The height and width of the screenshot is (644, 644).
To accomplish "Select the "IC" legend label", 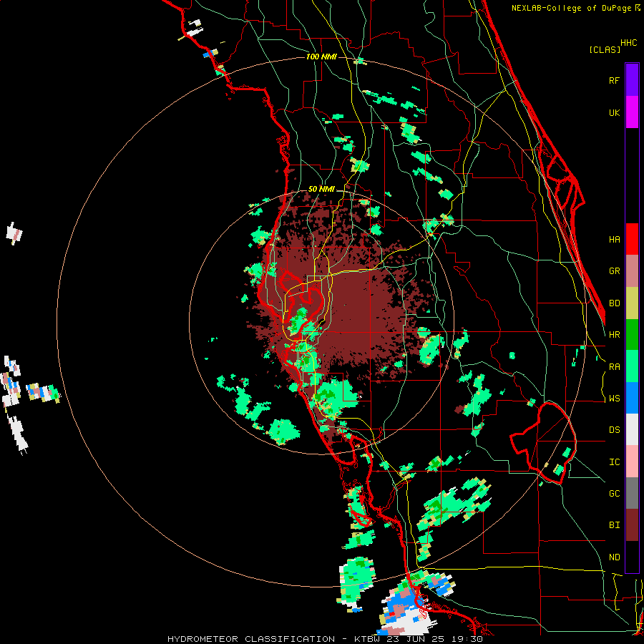I will pyautogui.click(x=614, y=462).
